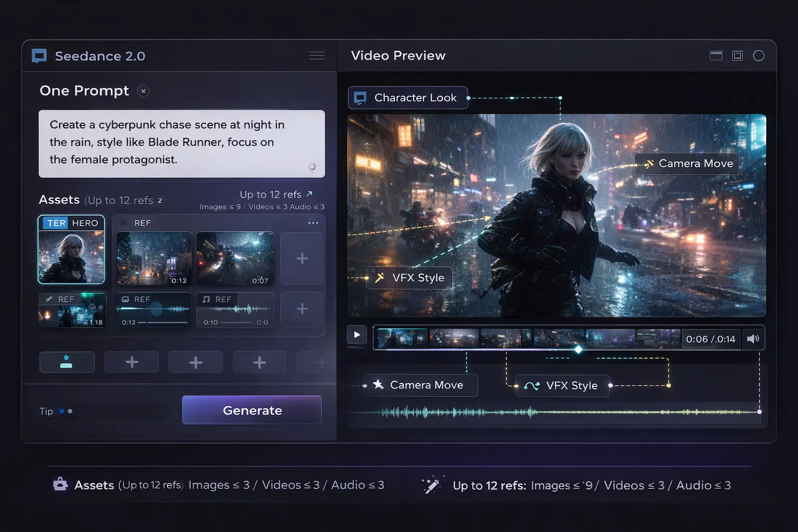The height and width of the screenshot is (532, 798).
Task: Open the Up to 12 refs link
Action: 276,194
